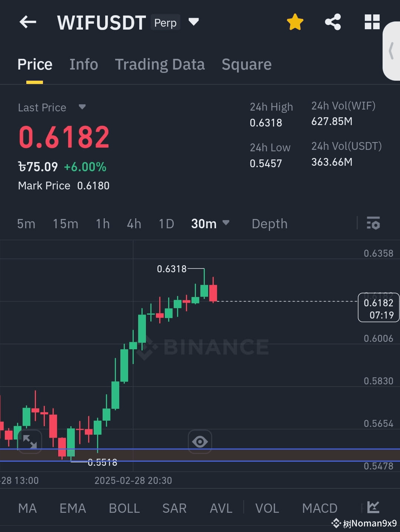Switch to the Info tab
This screenshot has height=532, width=400.
[84, 64]
